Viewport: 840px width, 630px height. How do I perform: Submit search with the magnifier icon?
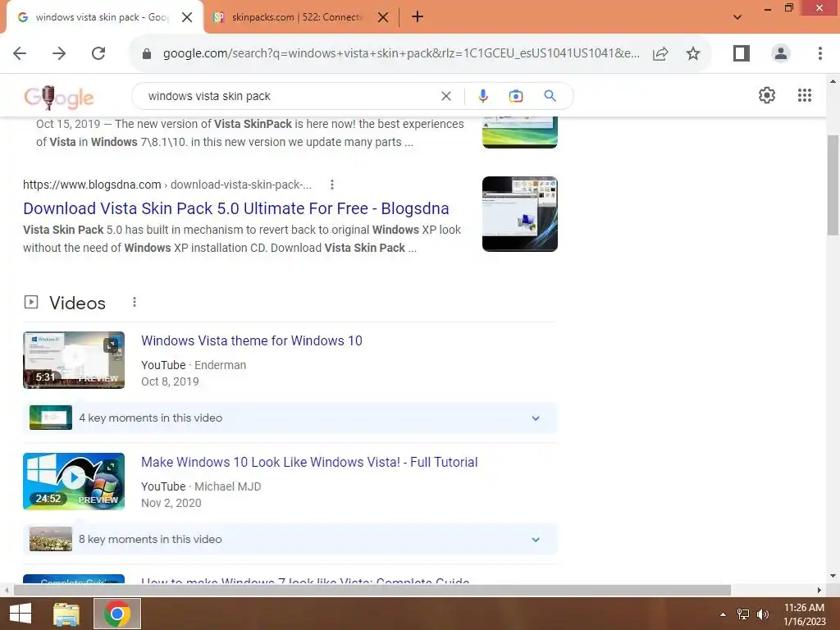[550, 96]
